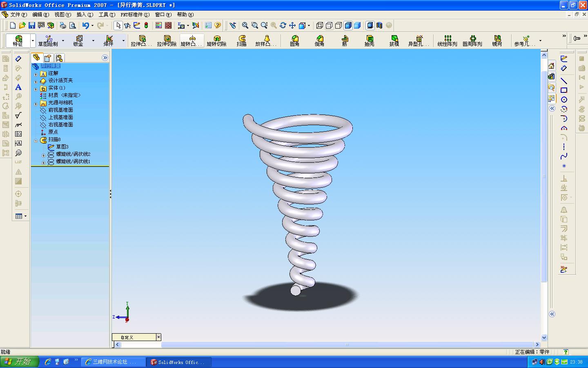Image resolution: width=588 pixels, height=368 pixels.
Task: Switch display to Shaded With Edges
Action: coord(348,25)
